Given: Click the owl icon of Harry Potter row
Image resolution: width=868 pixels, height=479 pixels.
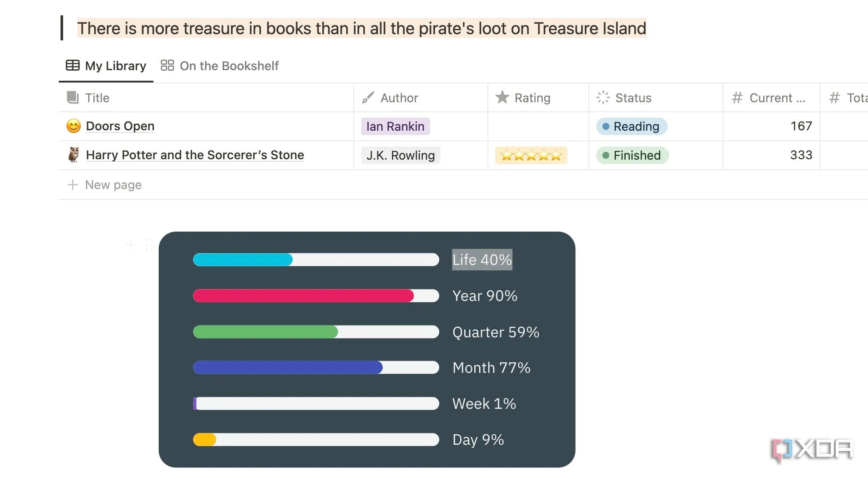Looking at the screenshot, I should (x=74, y=155).
